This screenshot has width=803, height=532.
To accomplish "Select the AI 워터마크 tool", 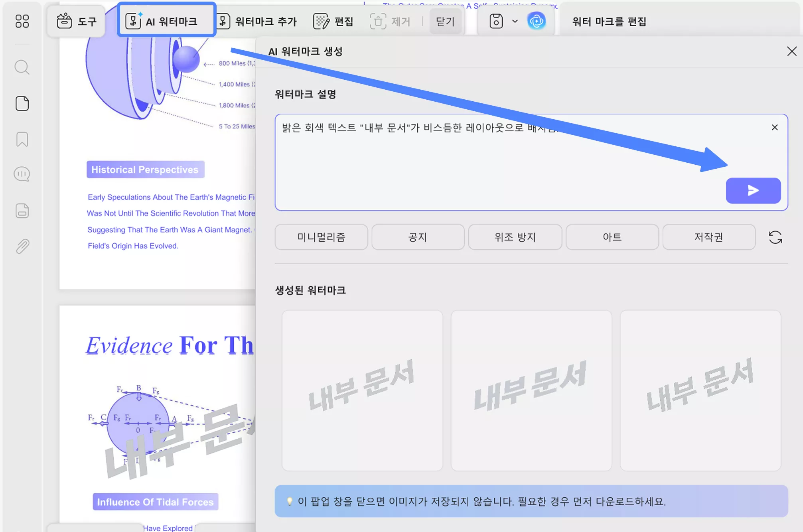I will coord(166,20).
